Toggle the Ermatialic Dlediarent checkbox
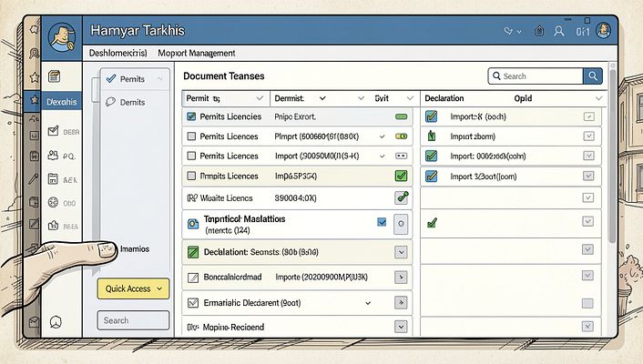The image size is (643, 364). (193, 303)
